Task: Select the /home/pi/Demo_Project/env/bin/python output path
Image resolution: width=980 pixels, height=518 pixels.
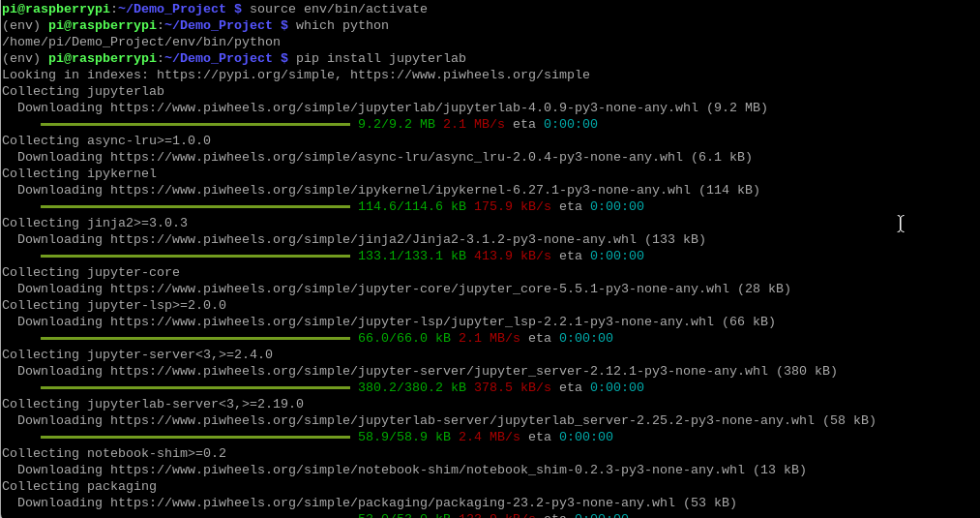Action: [140, 42]
